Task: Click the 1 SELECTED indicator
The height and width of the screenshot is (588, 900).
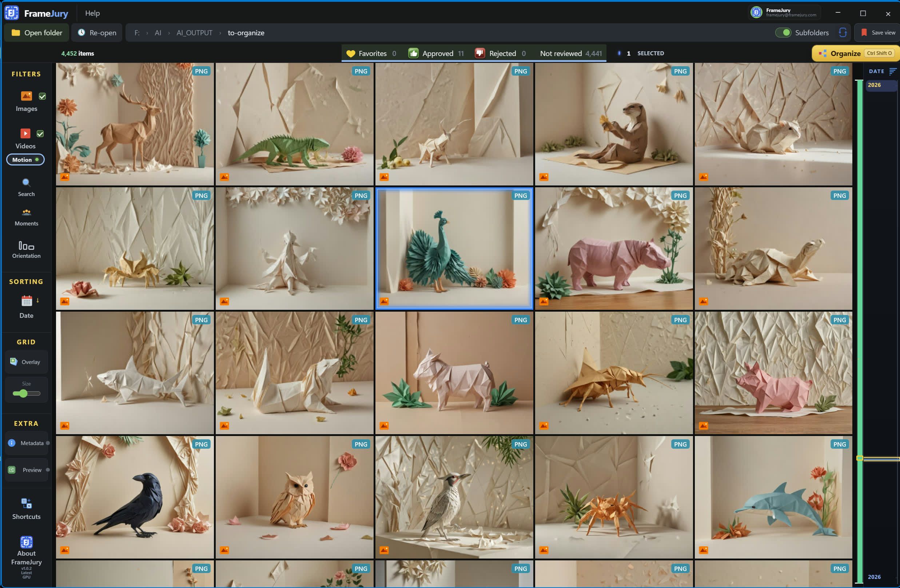Action: pyautogui.click(x=641, y=54)
